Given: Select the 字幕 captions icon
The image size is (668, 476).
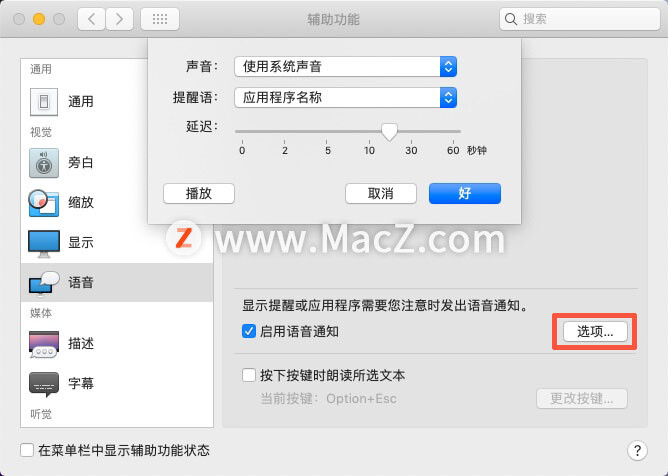Looking at the screenshot, I should click(x=44, y=384).
